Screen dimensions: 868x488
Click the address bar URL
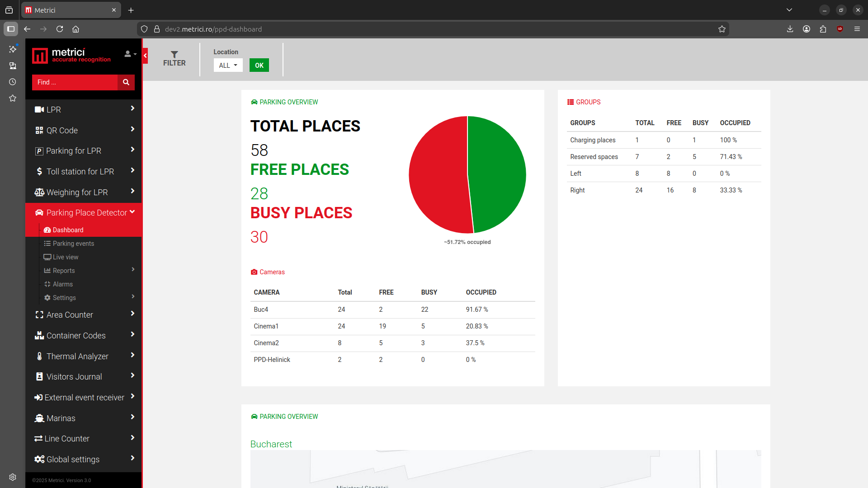click(x=213, y=29)
